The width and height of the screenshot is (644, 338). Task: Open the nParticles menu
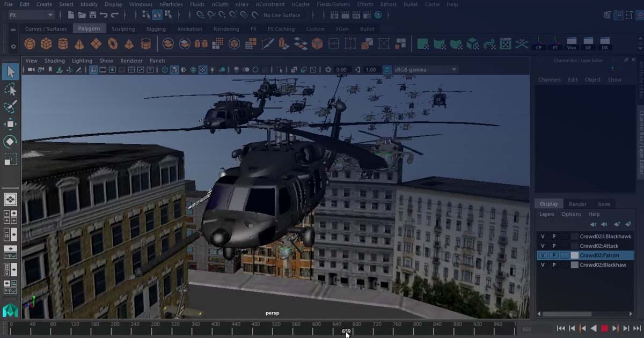[172, 4]
